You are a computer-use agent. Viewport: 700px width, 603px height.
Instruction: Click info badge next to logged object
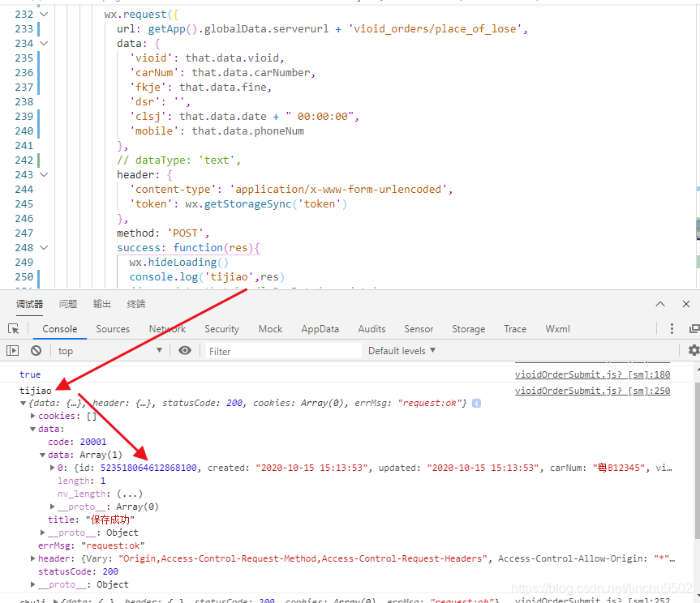click(476, 403)
